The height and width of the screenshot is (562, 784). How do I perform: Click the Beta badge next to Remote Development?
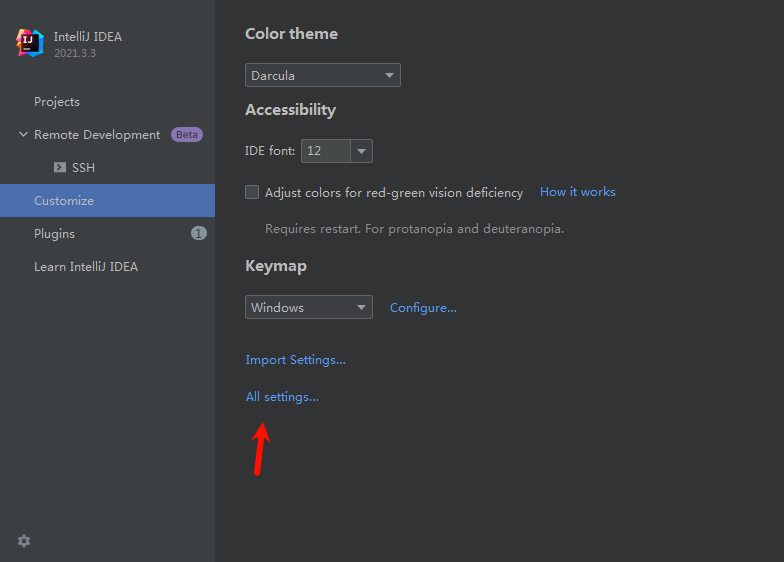click(187, 134)
